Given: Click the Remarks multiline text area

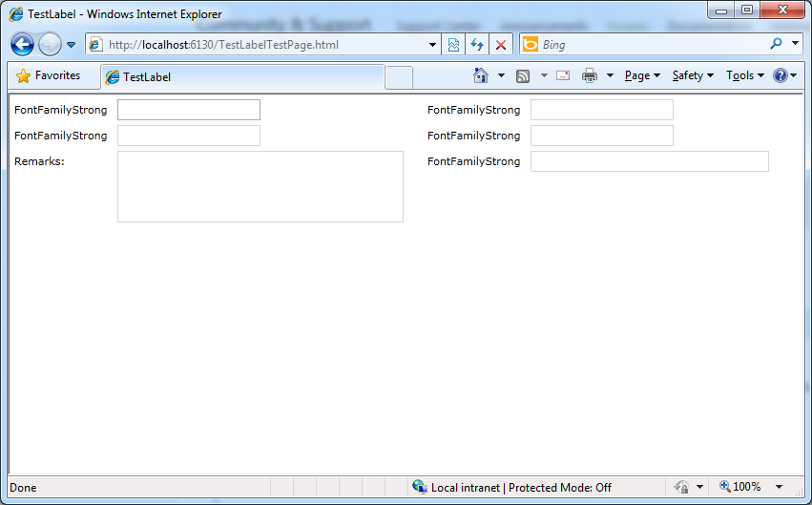Looking at the screenshot, I should click(260, 186).
